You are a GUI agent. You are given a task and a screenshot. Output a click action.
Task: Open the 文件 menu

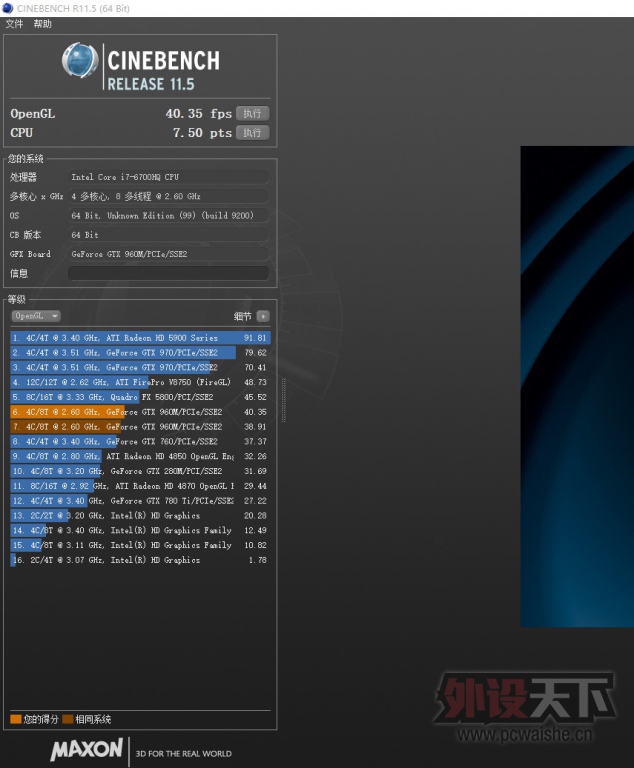[x=14, y=24]
